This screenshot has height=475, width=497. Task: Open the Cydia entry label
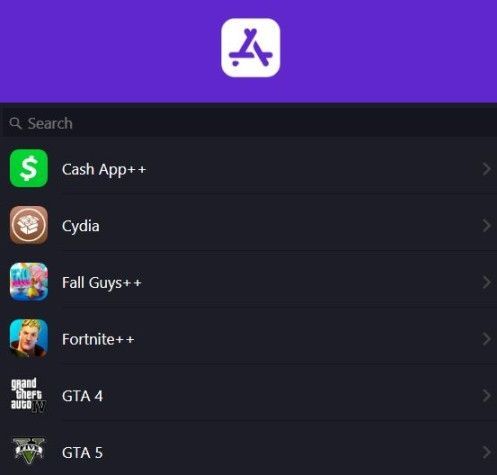81,226
